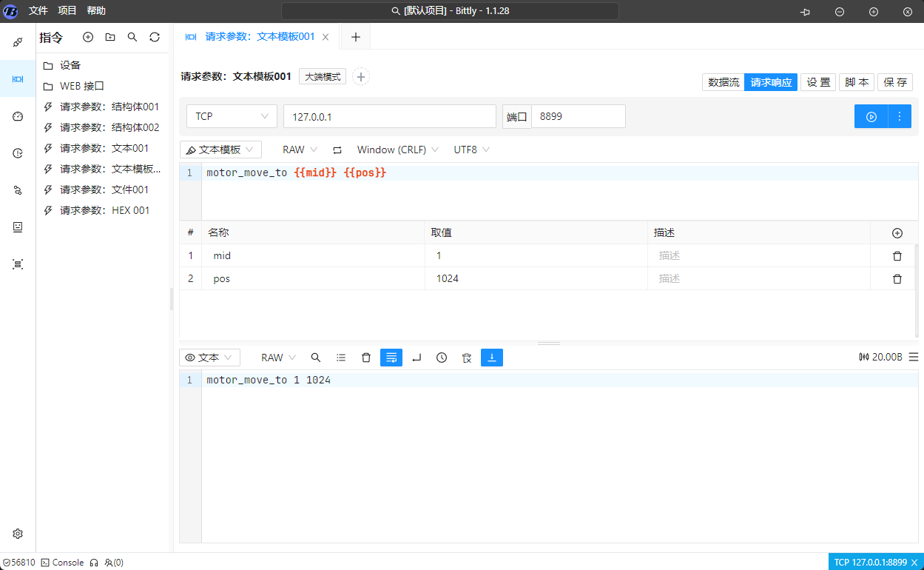This screenshot has width=924, height=570.
Task: Expand the Window (CRLF) line ending dropdown
Action: (x=397, y=150)
